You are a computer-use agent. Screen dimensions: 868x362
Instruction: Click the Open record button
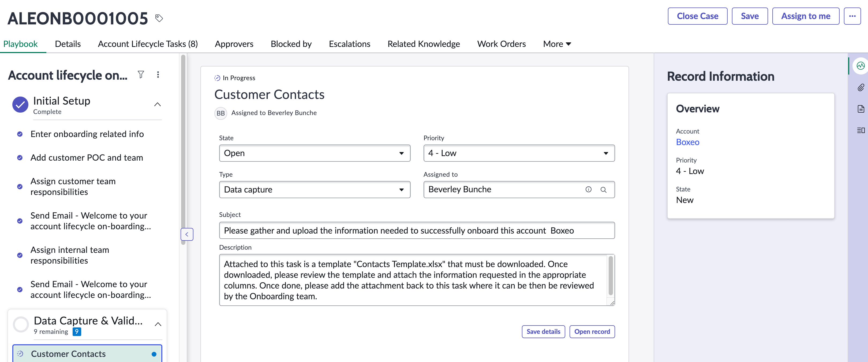coord(592,332)
